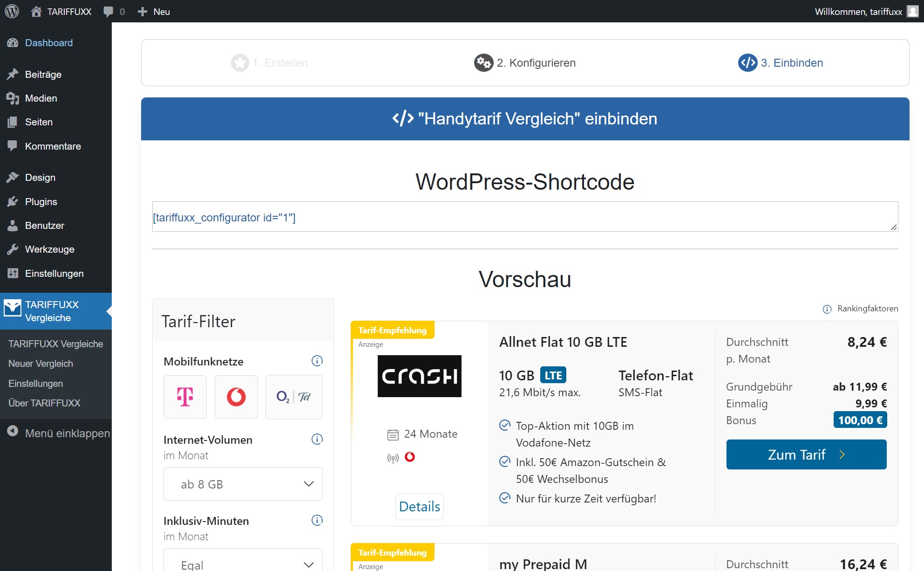Click the 24 Monate calendar icon

[x=393, y=434]
